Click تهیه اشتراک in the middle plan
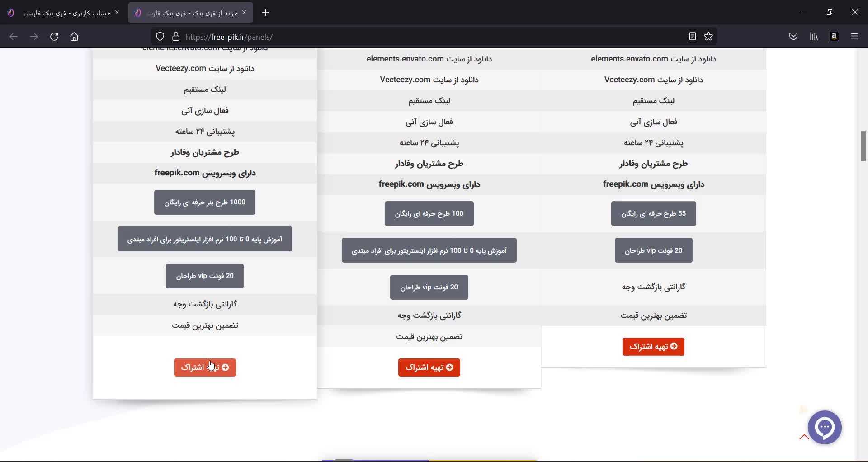This screenshot has height=462, width=868. 429,368
